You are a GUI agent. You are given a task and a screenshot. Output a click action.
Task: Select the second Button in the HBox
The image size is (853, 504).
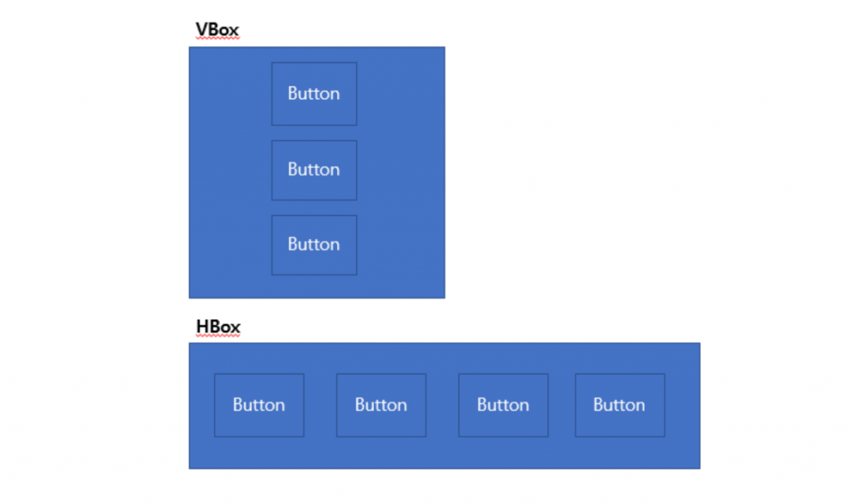(381, 405)
